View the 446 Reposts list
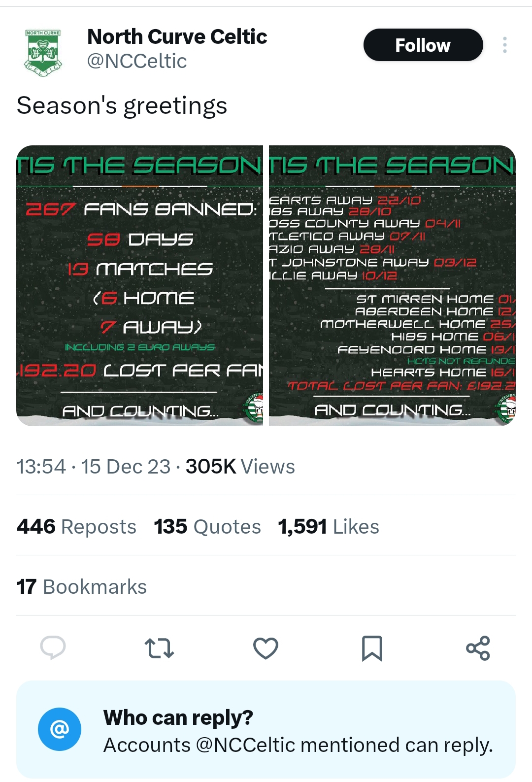 [76, 526]
